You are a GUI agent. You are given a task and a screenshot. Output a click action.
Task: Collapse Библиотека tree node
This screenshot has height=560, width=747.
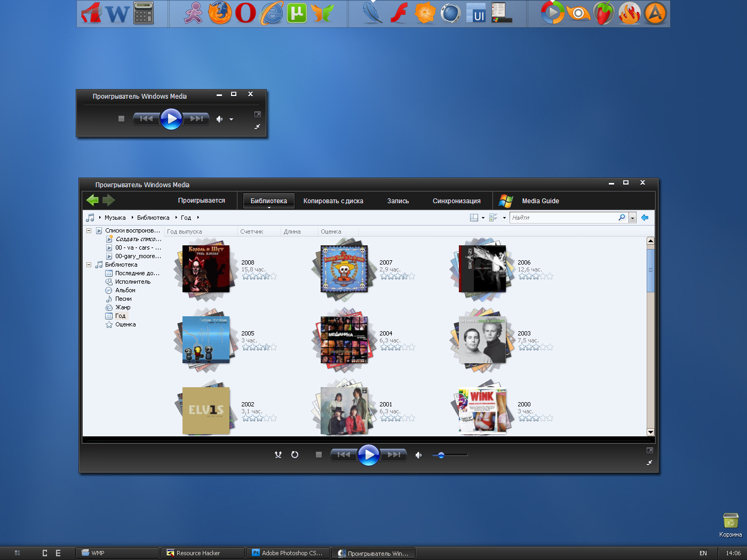[89, 265]
